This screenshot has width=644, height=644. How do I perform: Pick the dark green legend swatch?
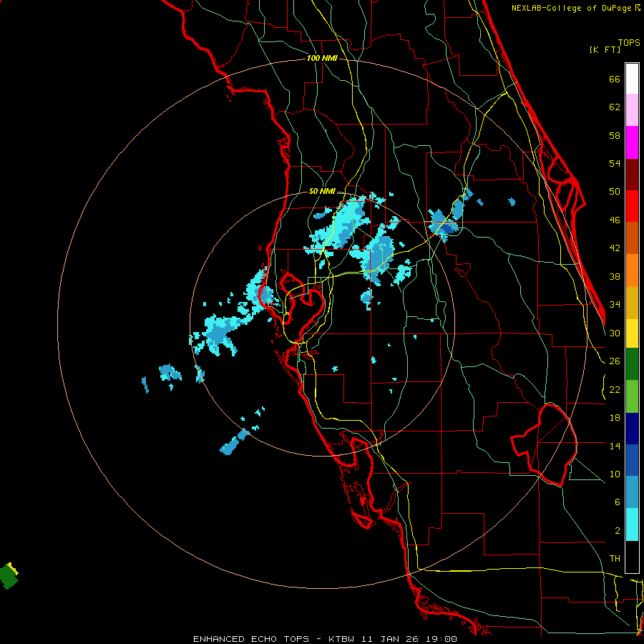tap(632, 364)
